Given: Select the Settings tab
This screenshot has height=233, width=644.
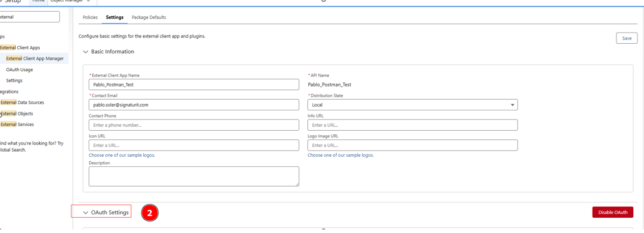Looking at the screenshot, I should click(x=115, y=17).
